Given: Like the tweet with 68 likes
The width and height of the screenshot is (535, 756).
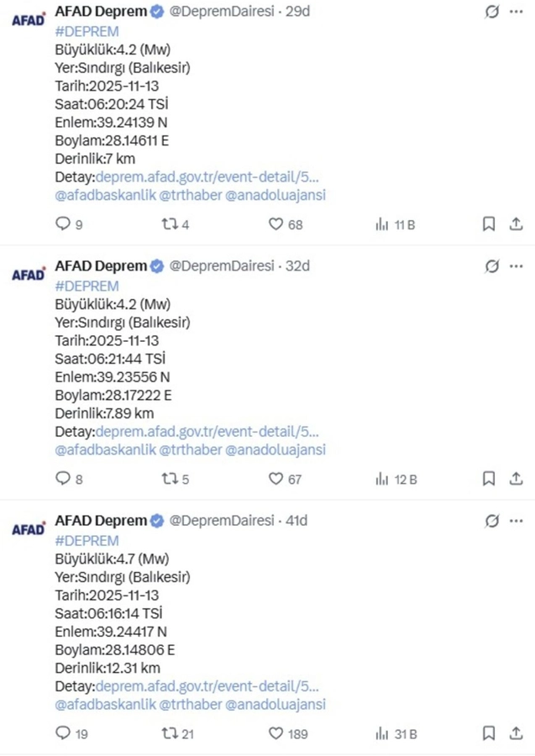Looking at the screenshot, I should pos(276,224).
